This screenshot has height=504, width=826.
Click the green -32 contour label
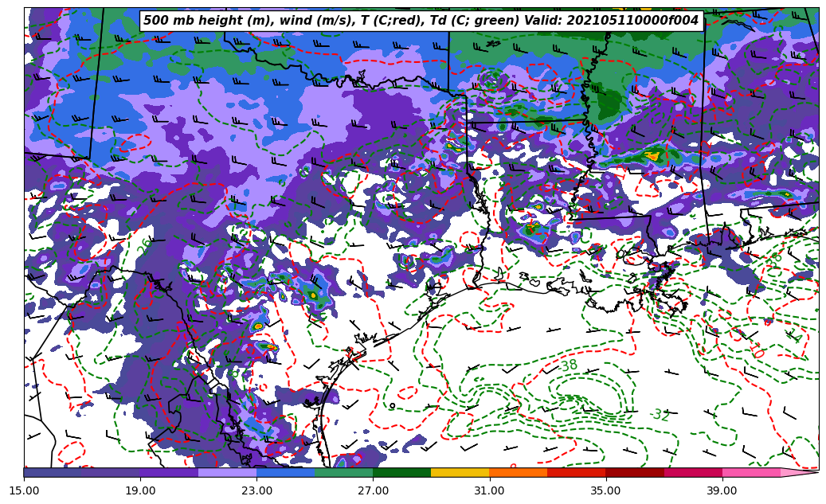659,415
